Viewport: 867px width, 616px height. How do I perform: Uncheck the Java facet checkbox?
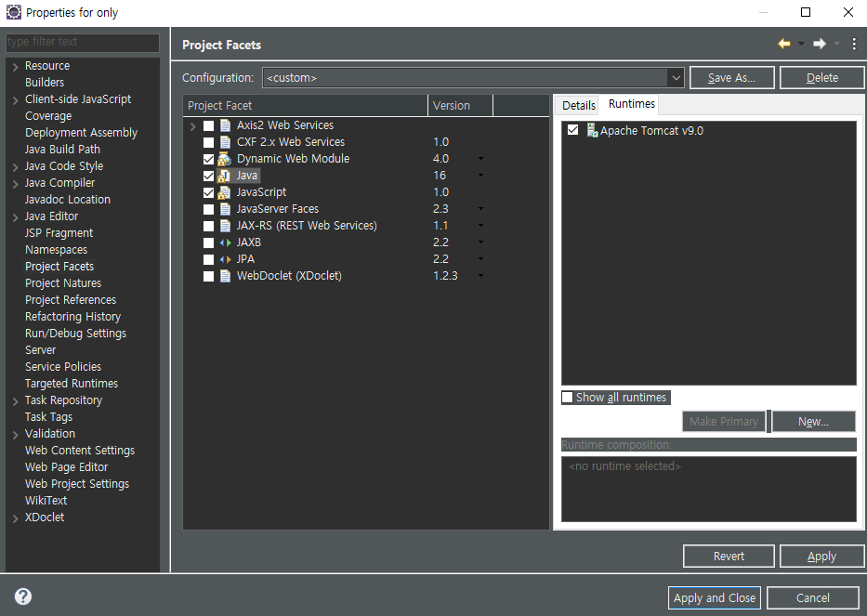pyautogui.click(x=208, y=176)
